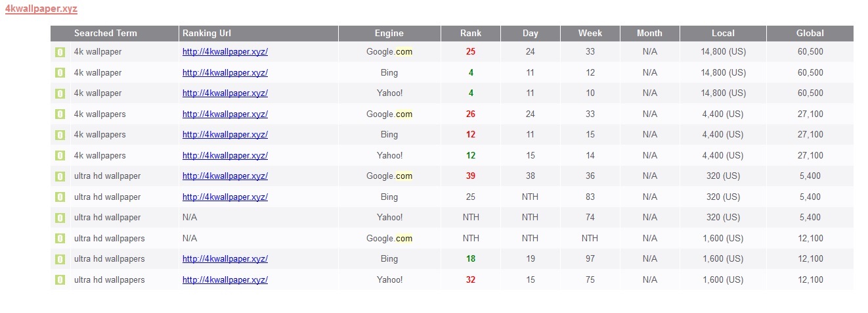Open ranking URL in Bing '4k wallpapers' row
This screenshot has height=313, width=868.
(225, 135)
